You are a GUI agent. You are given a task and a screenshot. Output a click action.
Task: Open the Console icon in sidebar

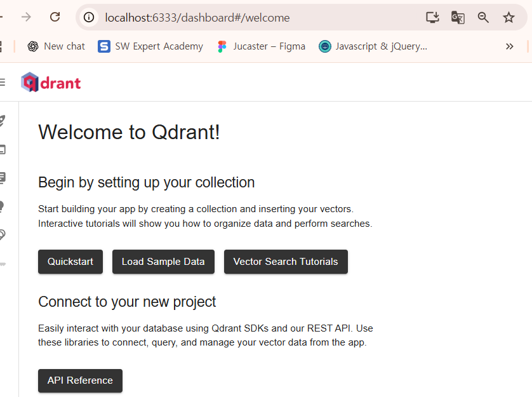point(2,149)
